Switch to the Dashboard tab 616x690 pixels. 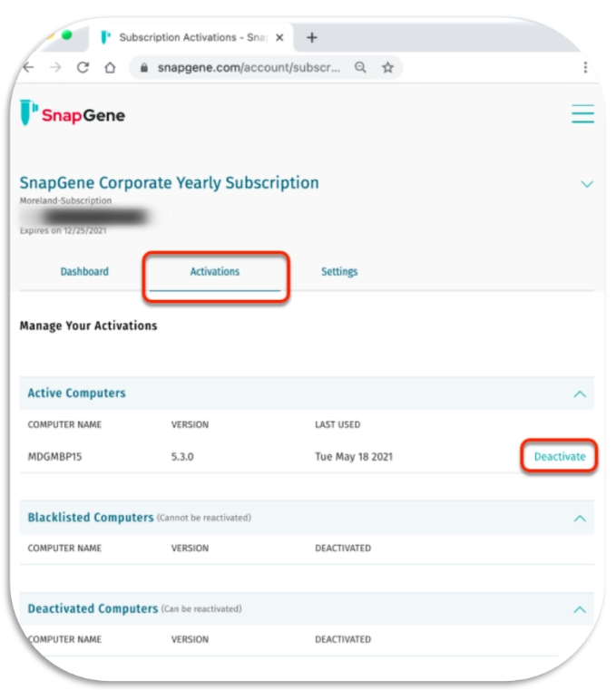pyautogui.click(x=84, y=271)
